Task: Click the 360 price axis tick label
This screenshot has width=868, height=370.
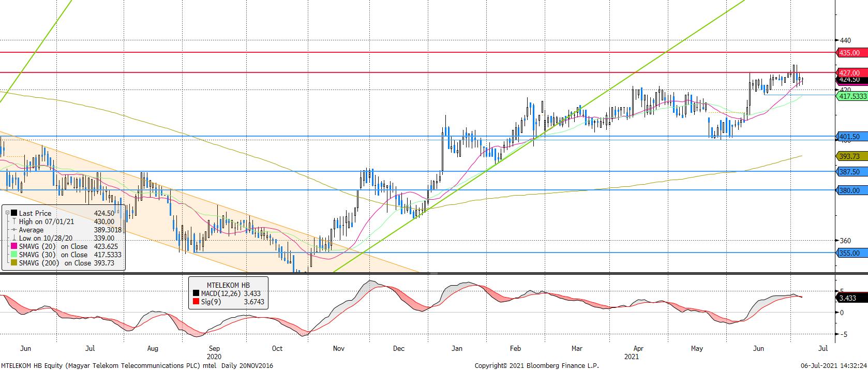Action: (x=846, y=241)
